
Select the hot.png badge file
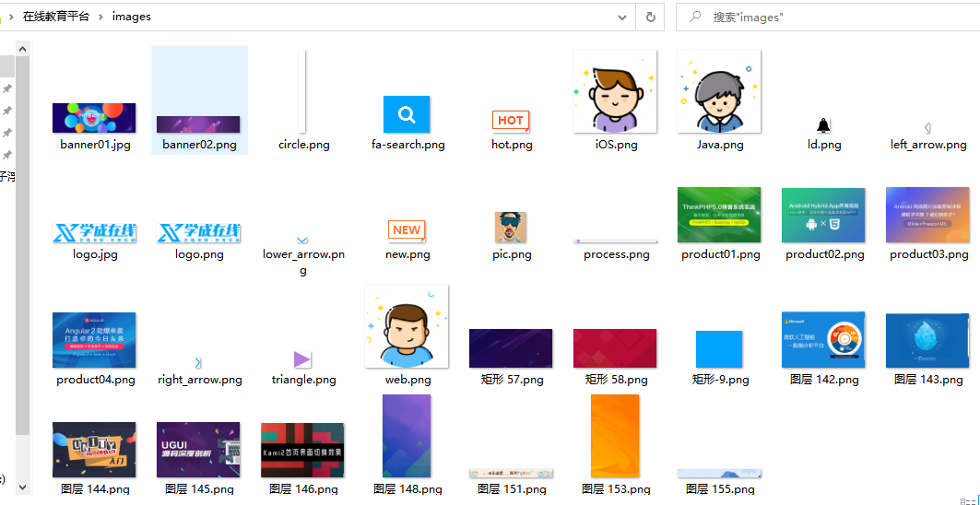pyautogui.click(x=511, y=121)
